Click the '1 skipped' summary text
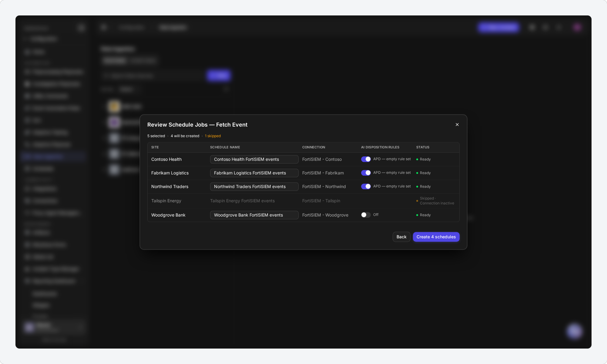Screen dimensions: 607x364 [213, 136]
